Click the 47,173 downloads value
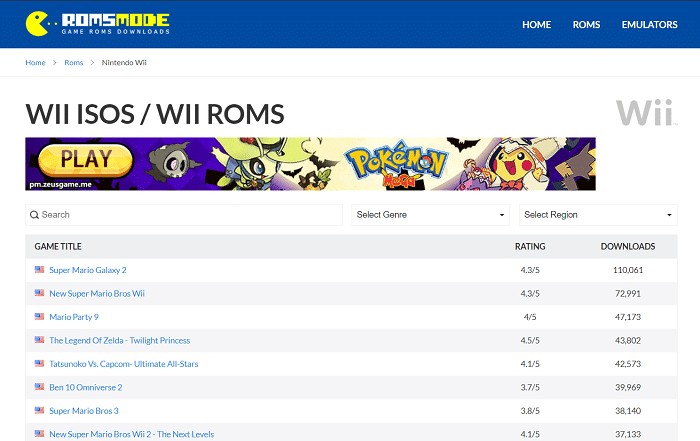The image size is (700, 441). (x=628, y=317)
